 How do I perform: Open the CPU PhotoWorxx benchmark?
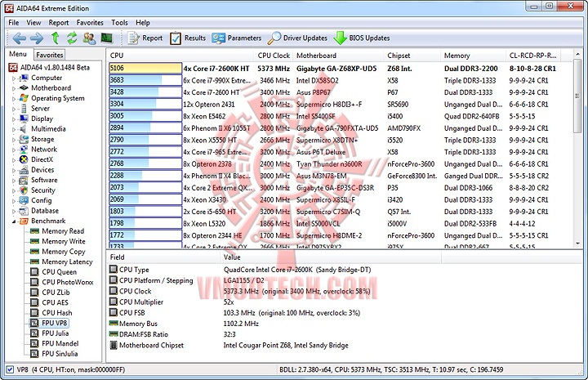[68, 282]
